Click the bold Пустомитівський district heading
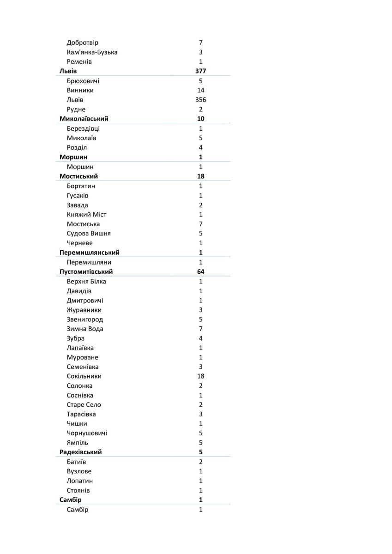The height and width of the screenshot is (554, 392). 86,272
